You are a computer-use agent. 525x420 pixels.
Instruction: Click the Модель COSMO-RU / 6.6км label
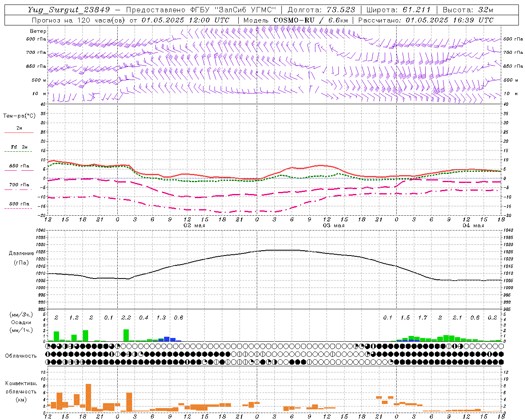pos(296,20)
